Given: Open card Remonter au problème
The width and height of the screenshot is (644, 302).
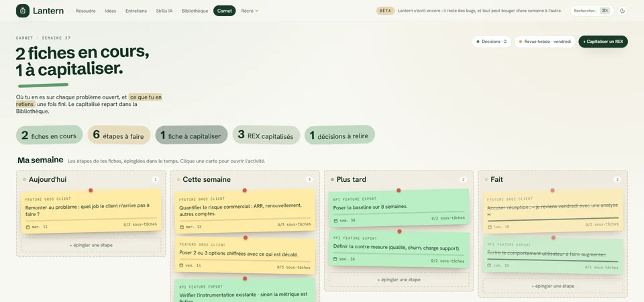Looking at the screenshot, I should pos(91,212).
